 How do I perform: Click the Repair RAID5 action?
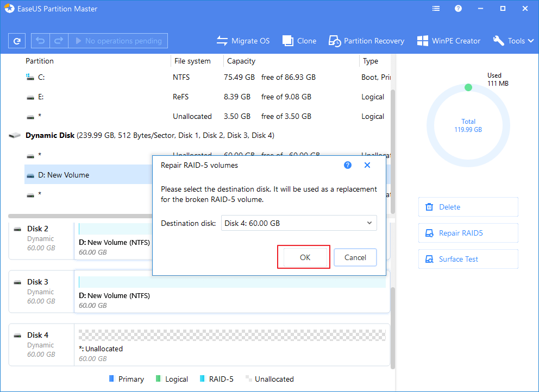(468, 233)
